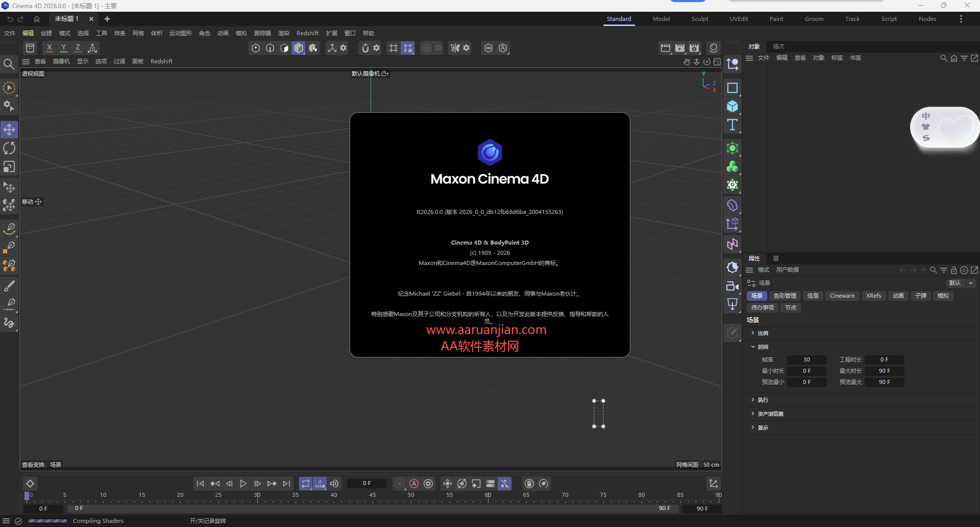Enable automatic keyframing in the timeline
The width and height of the screenshot is (980, 527).
pos(414,484)
